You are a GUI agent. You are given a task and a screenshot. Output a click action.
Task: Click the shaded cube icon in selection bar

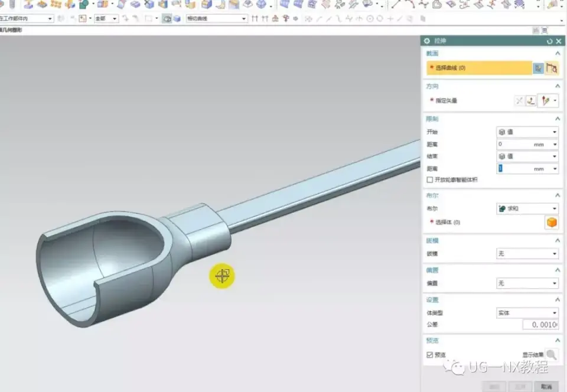point(177,18)
